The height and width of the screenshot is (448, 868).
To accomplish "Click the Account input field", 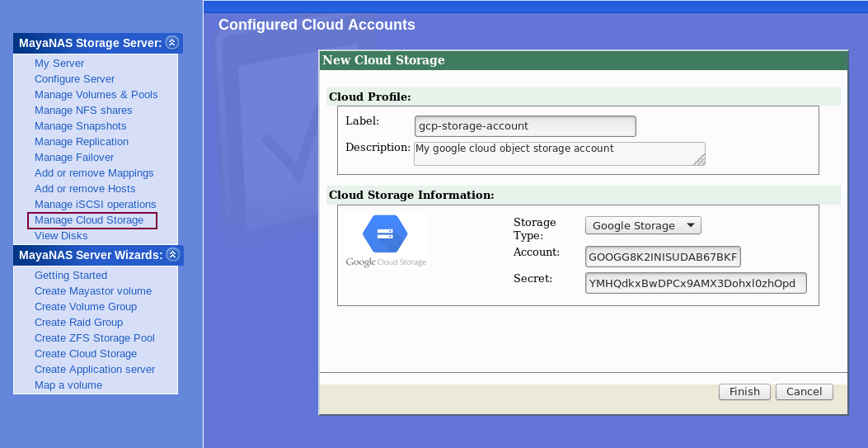I will click(x=663, y=257).
